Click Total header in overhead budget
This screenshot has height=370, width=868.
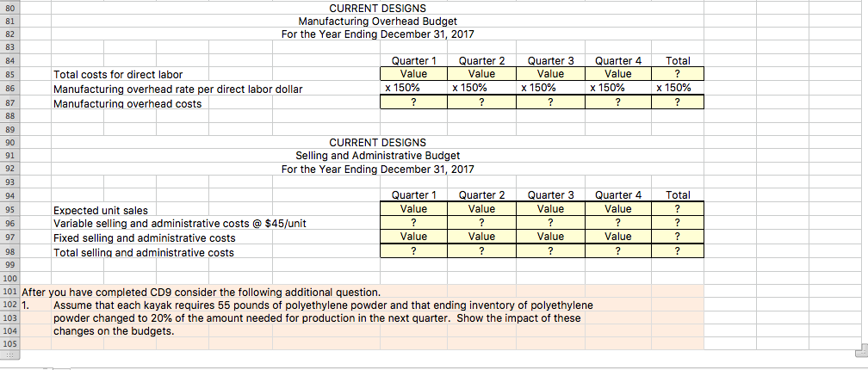click(678, 61)
